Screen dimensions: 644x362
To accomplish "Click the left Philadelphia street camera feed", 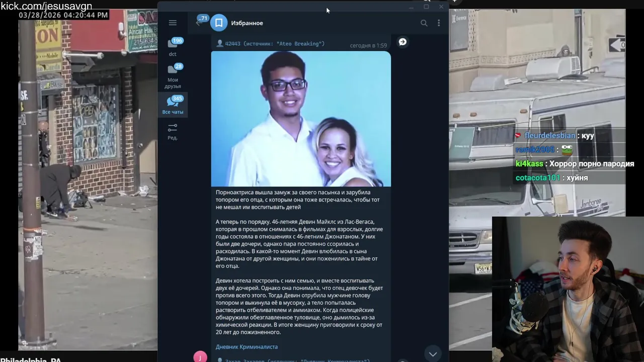I will click(88, 180).
